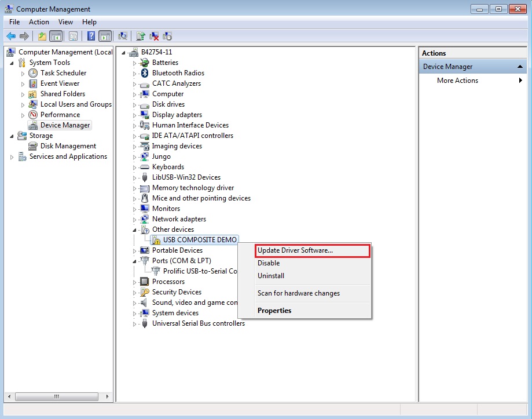Expand the Bluetooth Radios node
The height and width of the screenshot is (419, 532).
[134, 74]
